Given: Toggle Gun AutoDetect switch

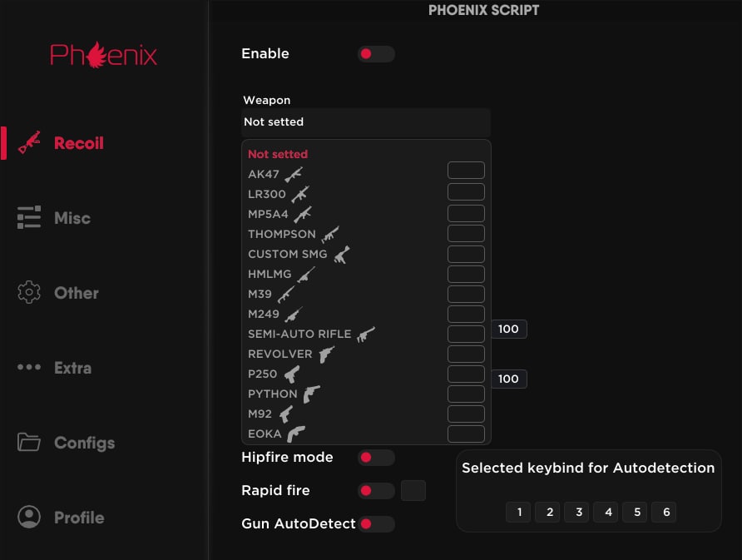Looking at the screenshot, I should pos(376,524).
